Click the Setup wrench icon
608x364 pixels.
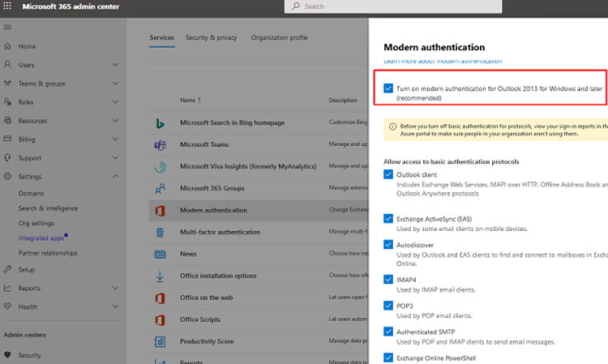[7, 269]
